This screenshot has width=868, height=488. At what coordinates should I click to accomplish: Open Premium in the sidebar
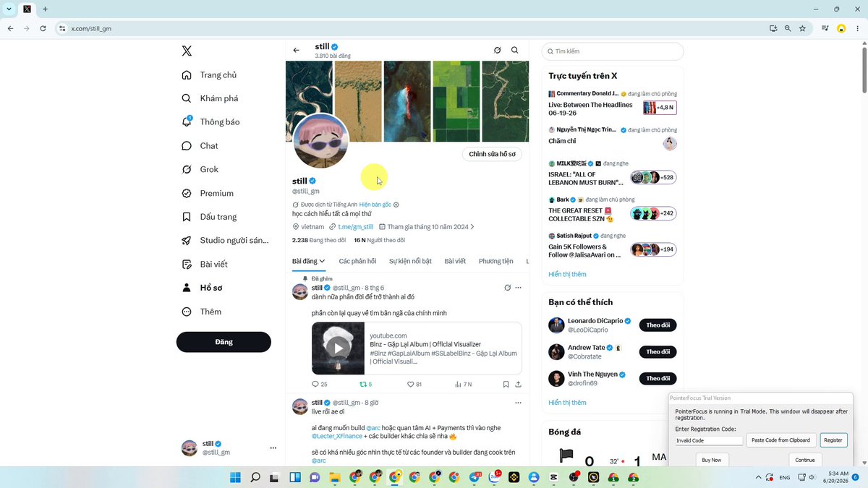[x=208, y=193]
